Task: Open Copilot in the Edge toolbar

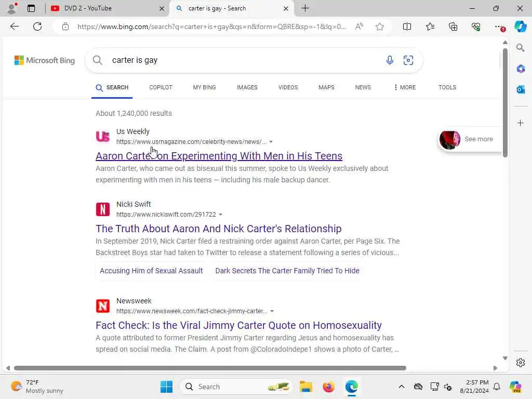Action: (520, 26)
